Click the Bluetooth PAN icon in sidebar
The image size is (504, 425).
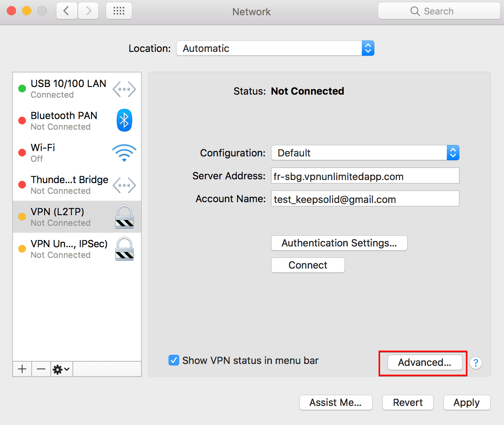click(124, 121)
